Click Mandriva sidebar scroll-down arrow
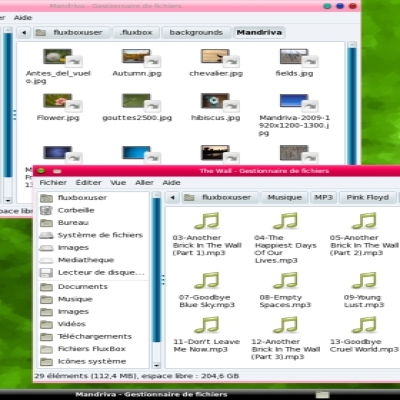Screen dimensions: 400x400 point(8,200)
